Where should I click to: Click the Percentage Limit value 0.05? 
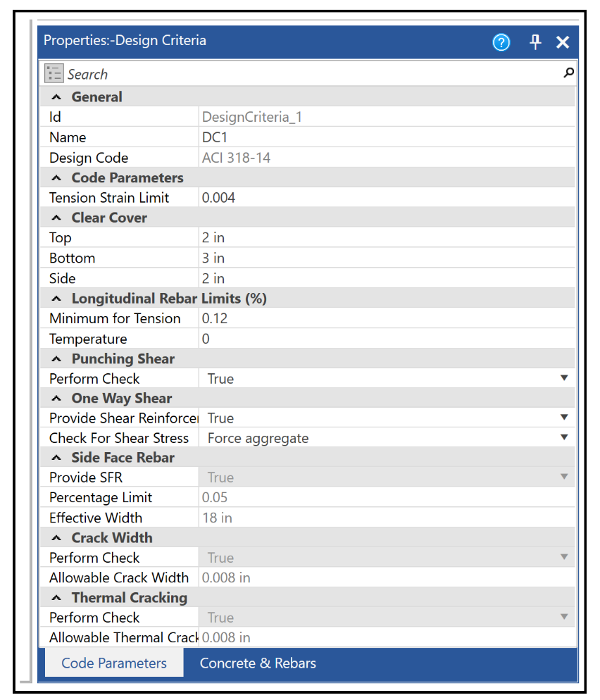point(214,497)
